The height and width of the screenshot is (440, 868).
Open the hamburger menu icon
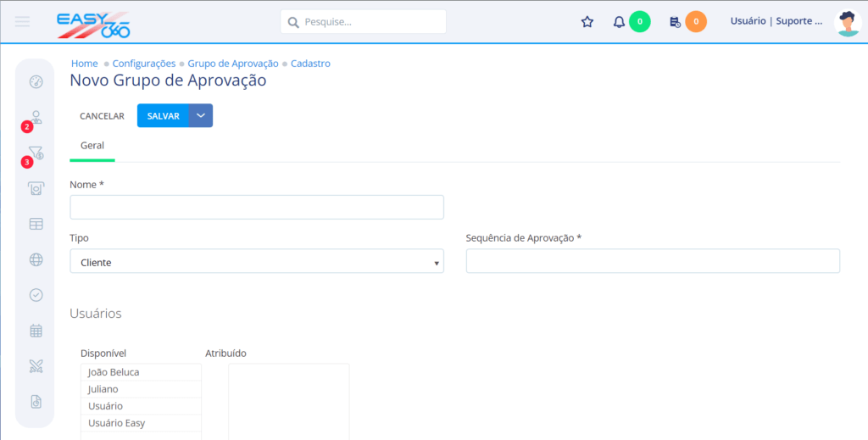pyautogui.click(x=22, y=21)
